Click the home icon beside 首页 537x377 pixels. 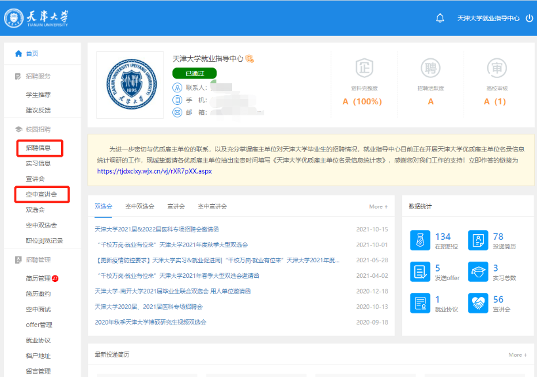pos(18,53)
